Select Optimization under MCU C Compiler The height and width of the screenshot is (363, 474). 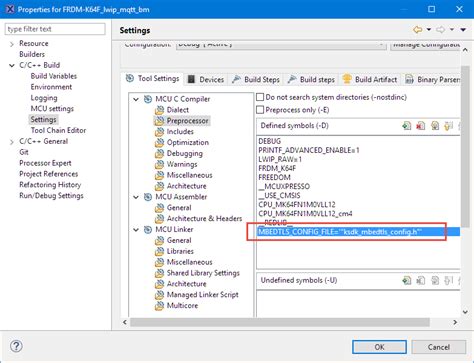coord(188,143)
